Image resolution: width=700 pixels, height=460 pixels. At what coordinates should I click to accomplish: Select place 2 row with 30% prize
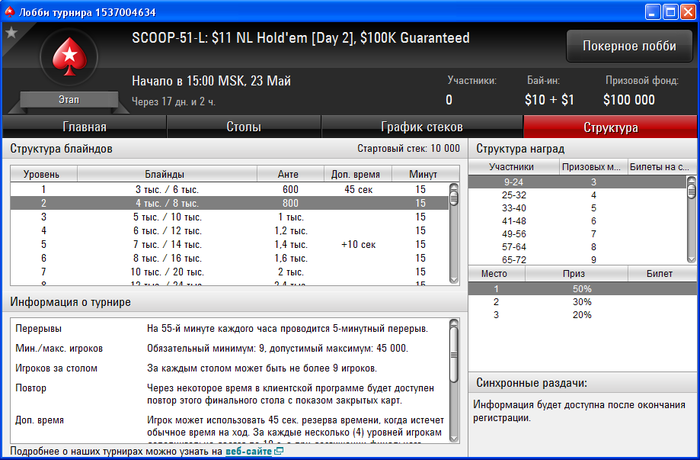tap(583, 302)
